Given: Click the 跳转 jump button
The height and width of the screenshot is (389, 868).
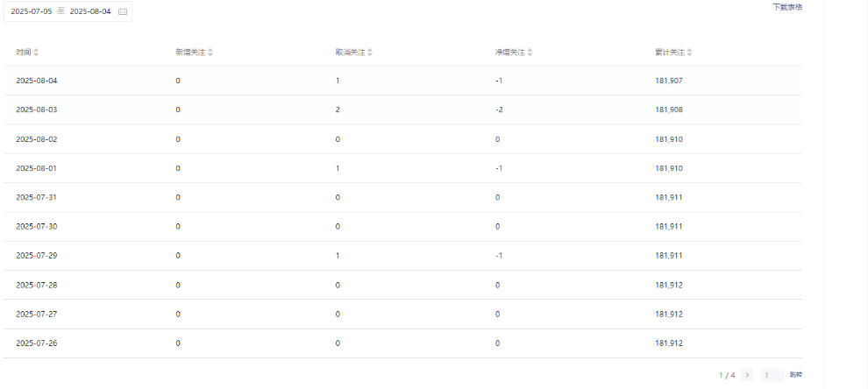Looking at the screenshot, I should (795, 375).
